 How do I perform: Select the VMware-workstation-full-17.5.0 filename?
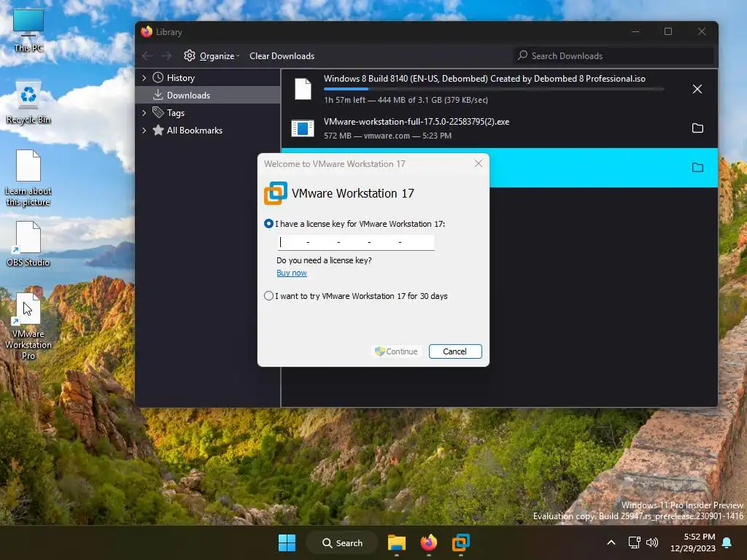coord(417,122)
